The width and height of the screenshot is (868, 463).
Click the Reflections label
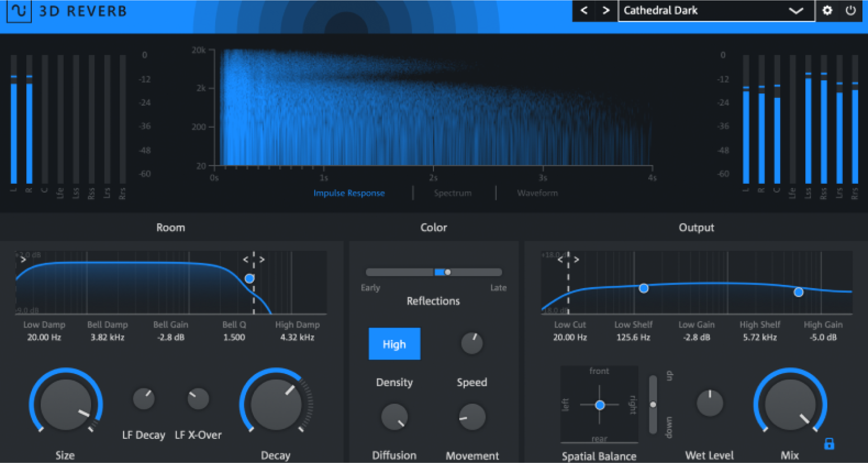coord(433,301)
